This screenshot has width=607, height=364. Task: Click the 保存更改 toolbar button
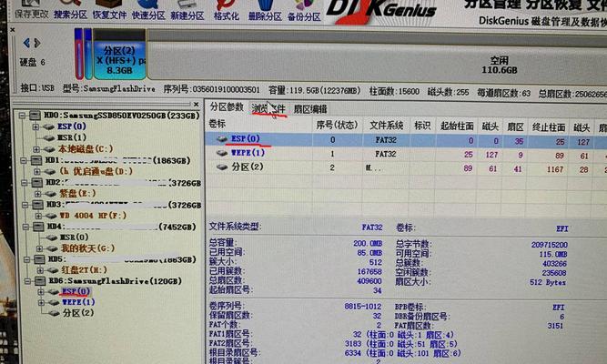[x=31, y=11]
